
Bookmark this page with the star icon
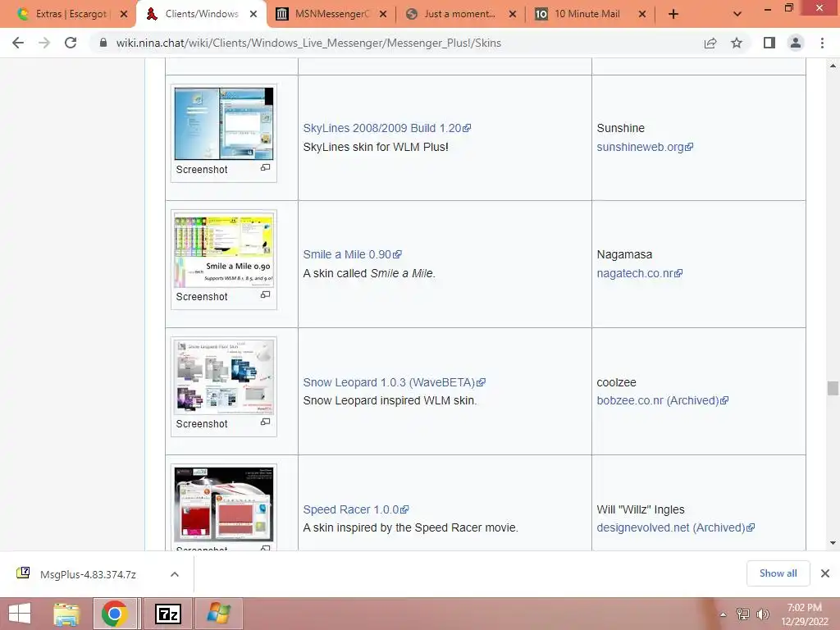(x=737, y=43)
